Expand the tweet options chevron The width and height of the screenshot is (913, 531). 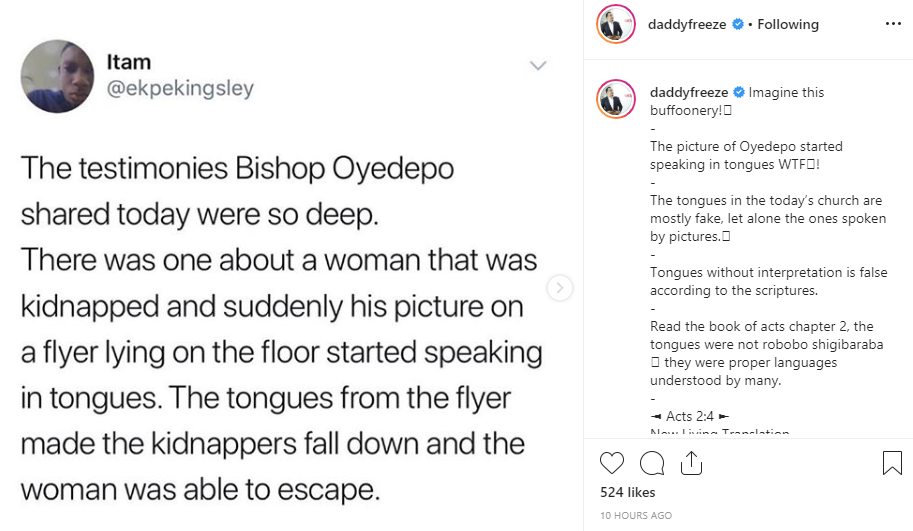tap(538, 66)
